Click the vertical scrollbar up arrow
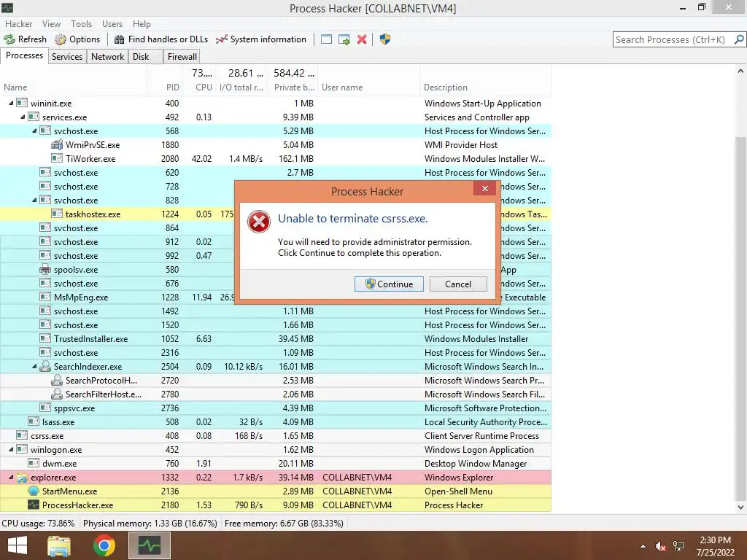Screen dimensions: 747x560 pos(741,71)
